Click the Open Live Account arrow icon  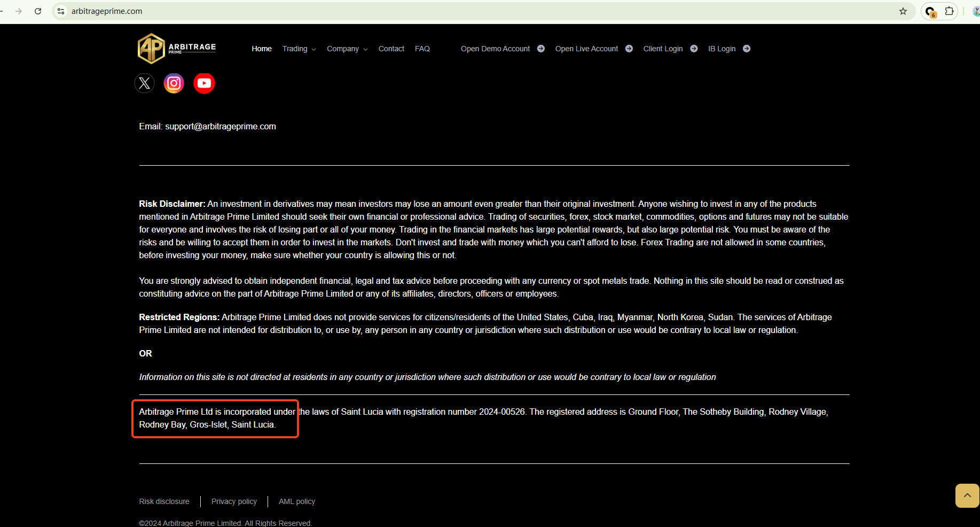(629, 48)
